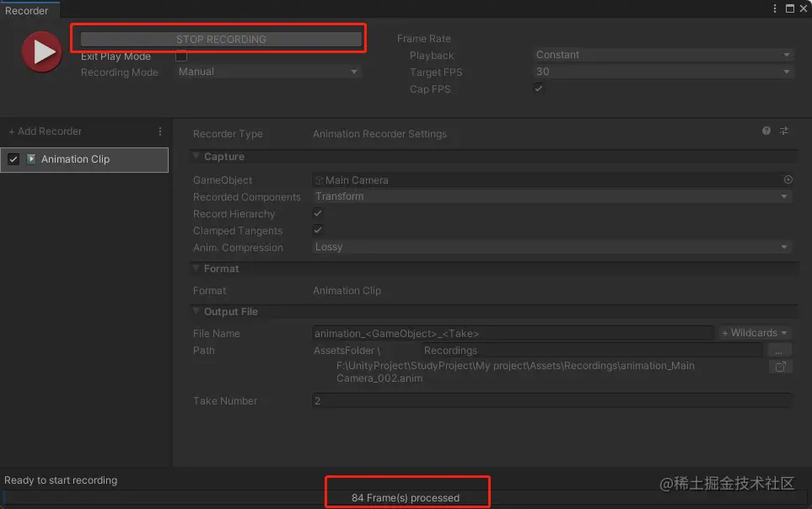Viewport: 812px width, 509px height.
Task: Collapse the Format section
Action: (196, 268)
